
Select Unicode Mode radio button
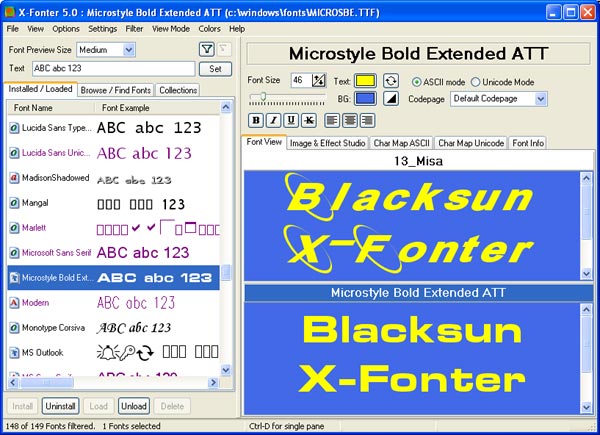pos(476,82)
